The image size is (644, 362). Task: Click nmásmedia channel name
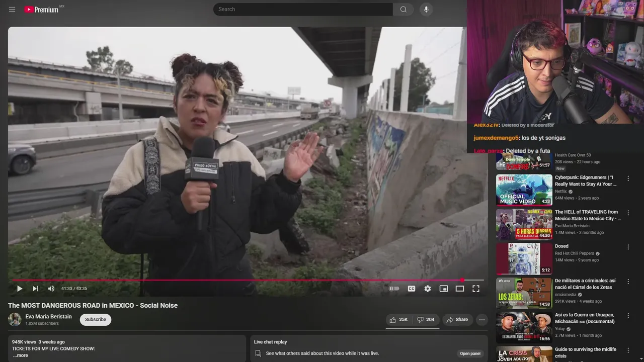click(x=566, y=295)
